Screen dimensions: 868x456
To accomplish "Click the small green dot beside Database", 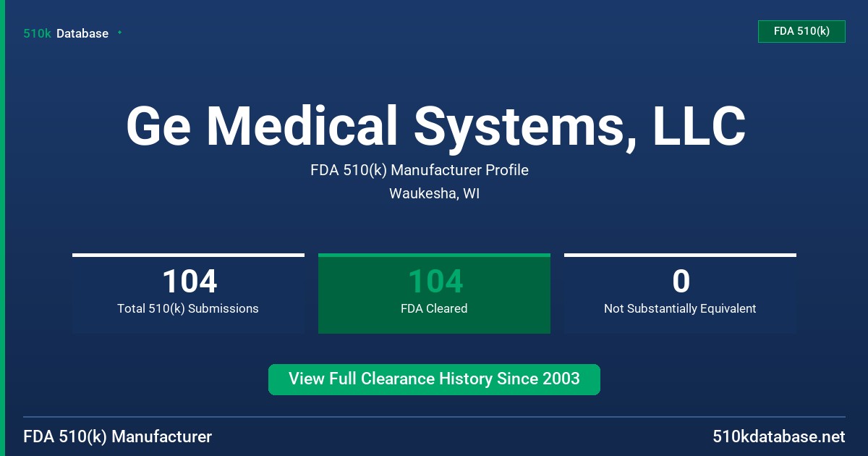I will tap(119, 33).
